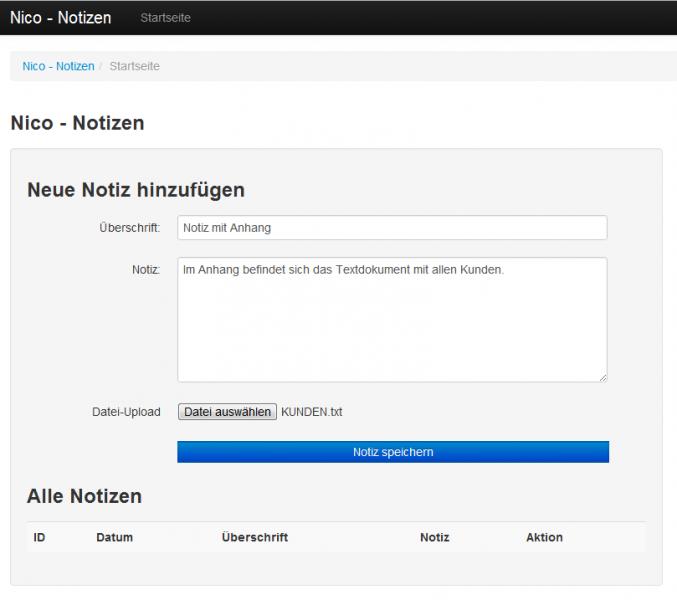Click the Datei auswählen button
The width and height of the screenshot is (677, 600).
coord(227,412)
